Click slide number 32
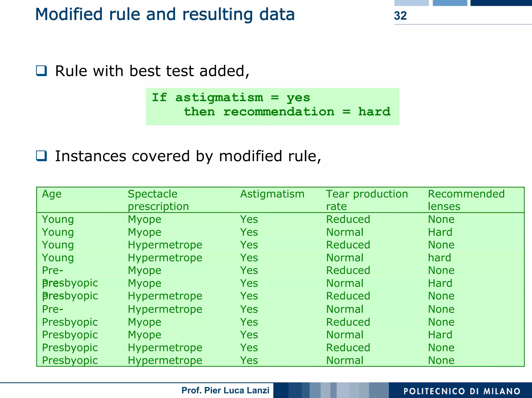 400,16
